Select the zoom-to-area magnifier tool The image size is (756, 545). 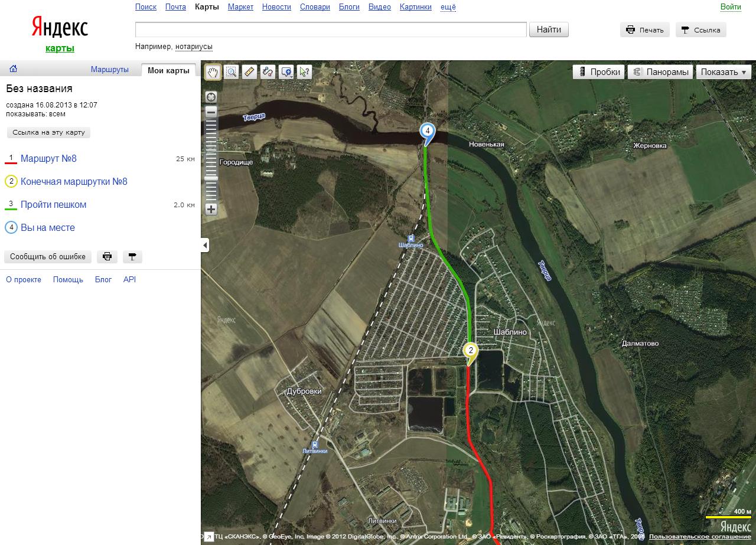tap(231, 72)
